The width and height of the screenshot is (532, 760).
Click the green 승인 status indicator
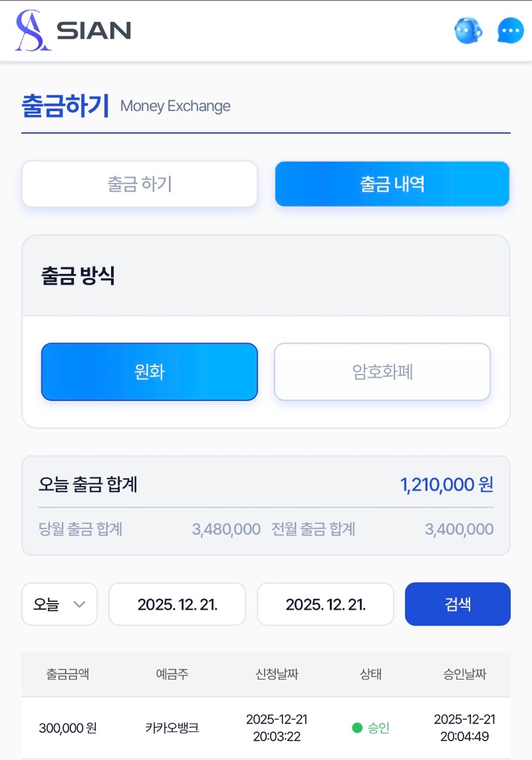tap(370, 727)
